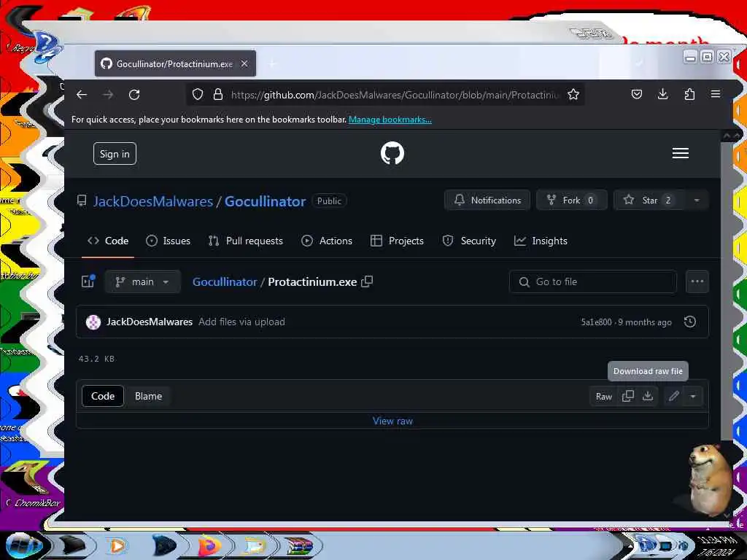Image resolution: width=747 pixels, height=560 pixels.
Task: Open the WinRAR taskbar icon
Action: (x=298, y=545)
